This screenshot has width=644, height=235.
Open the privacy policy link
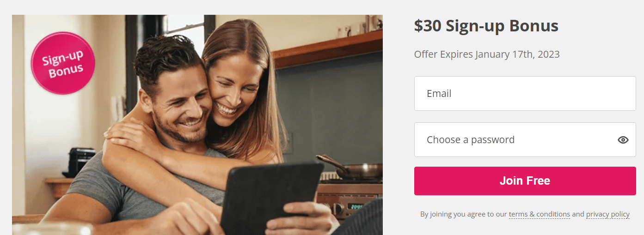click(x=607, y=214)
